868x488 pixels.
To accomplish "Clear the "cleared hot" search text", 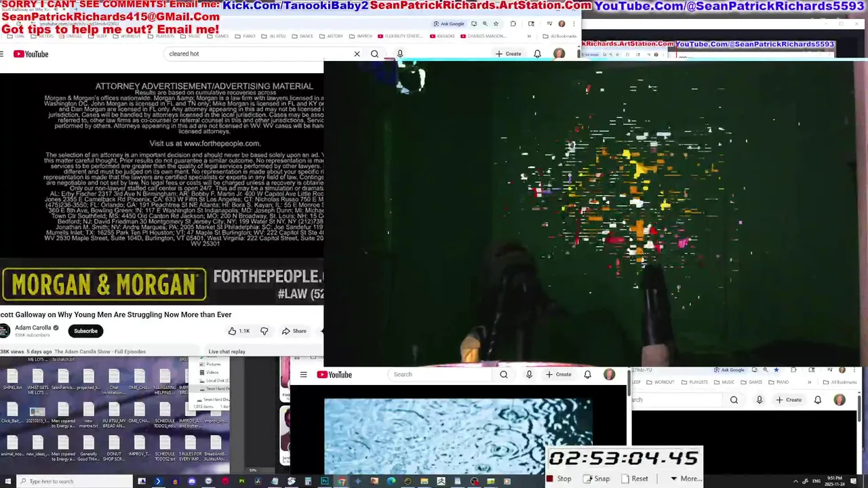I will (x=357, y=54).
